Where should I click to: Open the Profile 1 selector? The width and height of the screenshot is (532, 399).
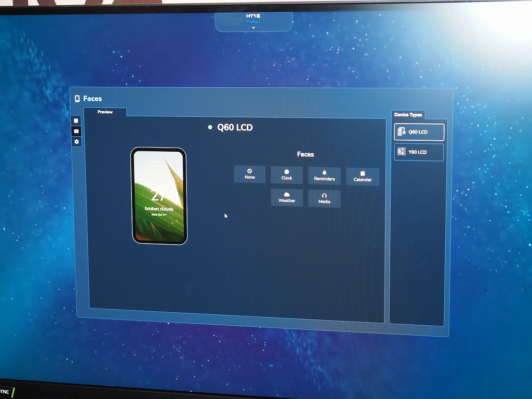click(x=254, y=21)
